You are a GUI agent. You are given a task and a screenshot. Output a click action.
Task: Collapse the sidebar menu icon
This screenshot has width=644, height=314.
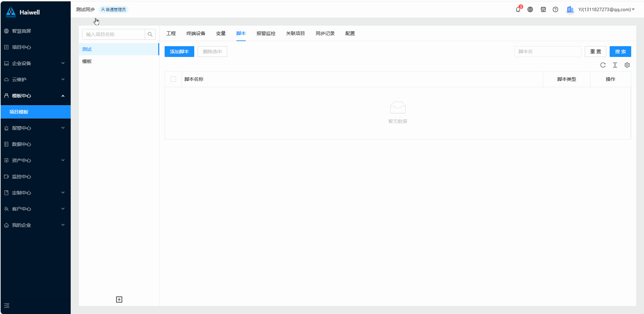[x=7, y=306]
